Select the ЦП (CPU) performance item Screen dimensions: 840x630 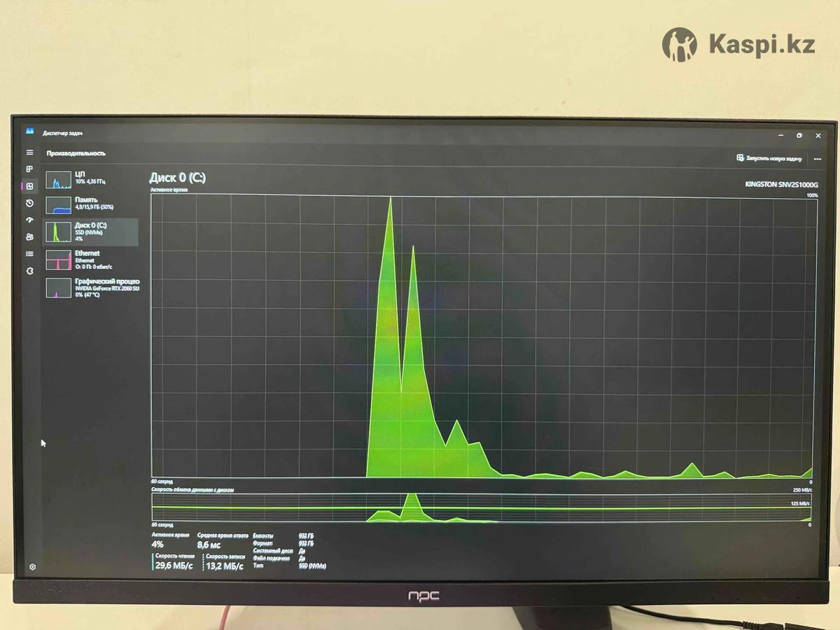pyautogui.click(x=91, y=178)
